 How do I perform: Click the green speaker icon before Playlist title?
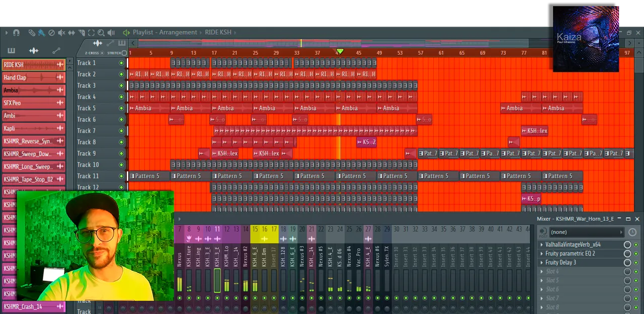click(x=126, y=33)
